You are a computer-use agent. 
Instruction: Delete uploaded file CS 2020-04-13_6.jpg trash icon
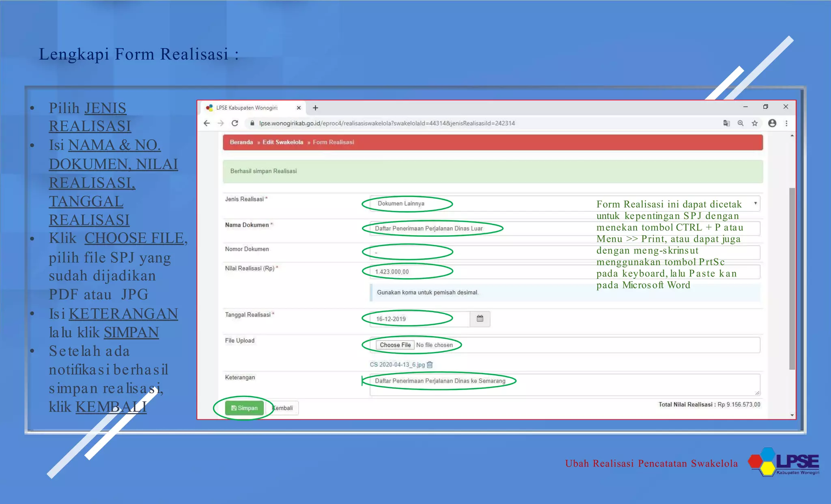coord(430,365)
